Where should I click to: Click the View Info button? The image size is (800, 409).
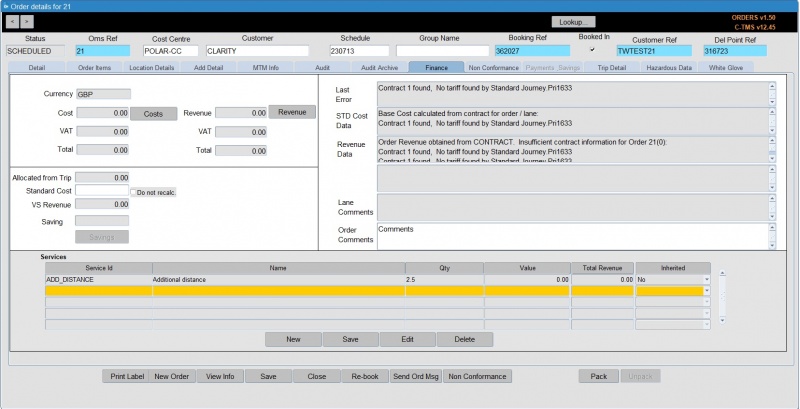pos(220,376)
